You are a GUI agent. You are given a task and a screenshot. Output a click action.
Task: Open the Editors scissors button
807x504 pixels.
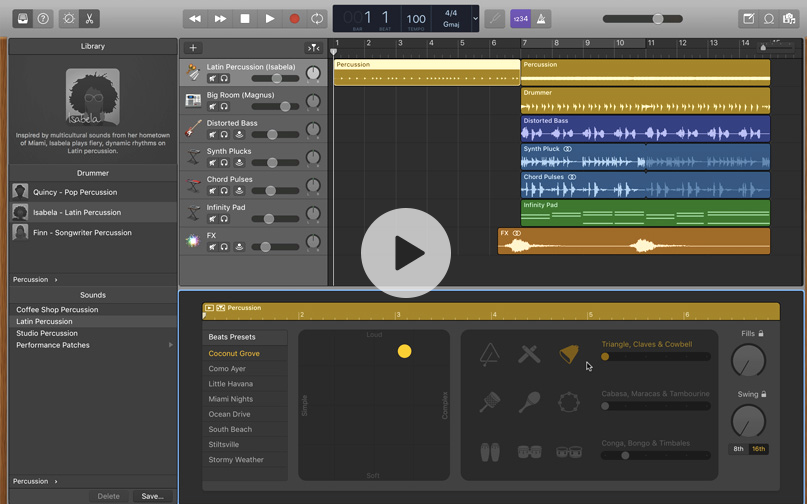pyautogui.click(x=90, y=19)
